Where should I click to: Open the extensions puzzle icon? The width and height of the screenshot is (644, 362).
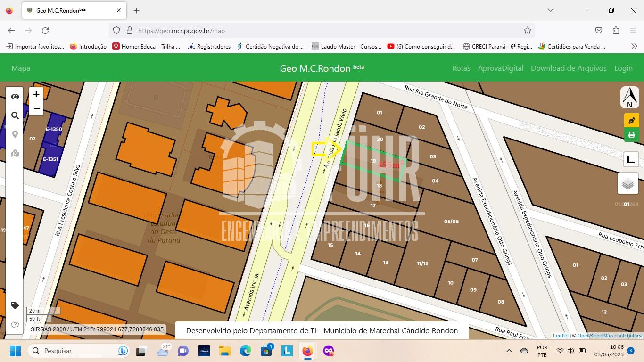click(616, 30)
